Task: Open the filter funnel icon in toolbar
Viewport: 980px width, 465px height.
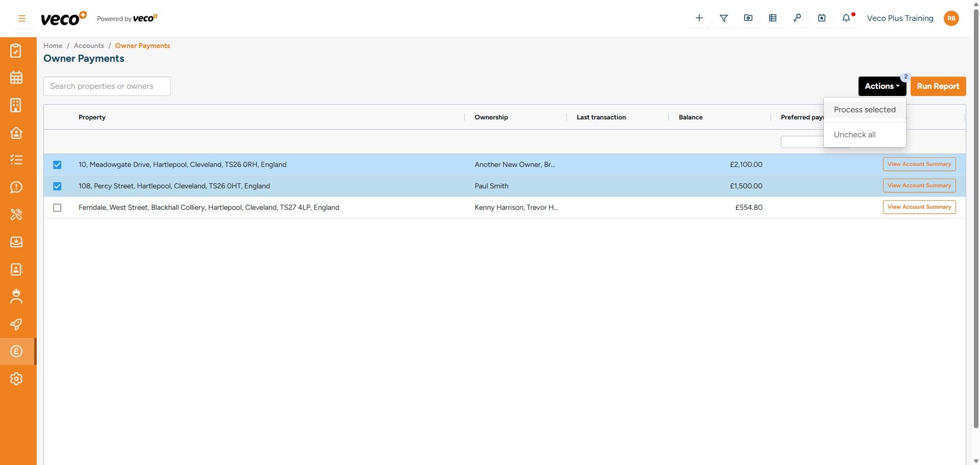Action: coord(724,18)
